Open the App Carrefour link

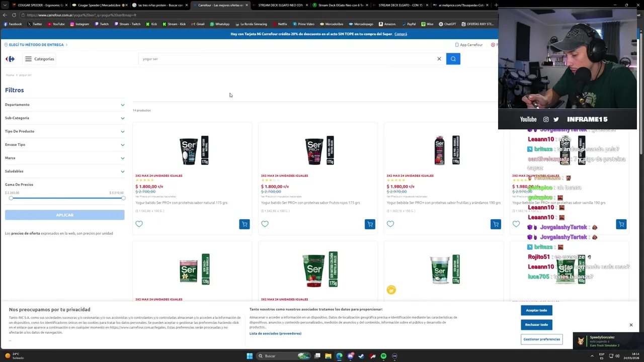469,45
